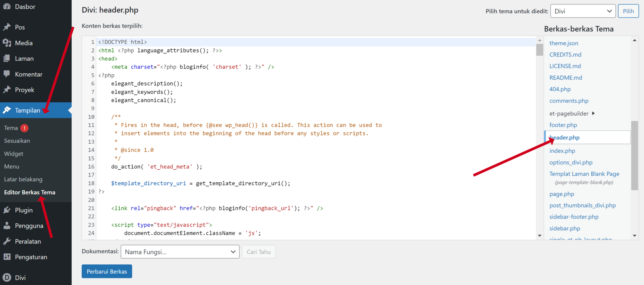Select Tampilan menu

(36, 110)
